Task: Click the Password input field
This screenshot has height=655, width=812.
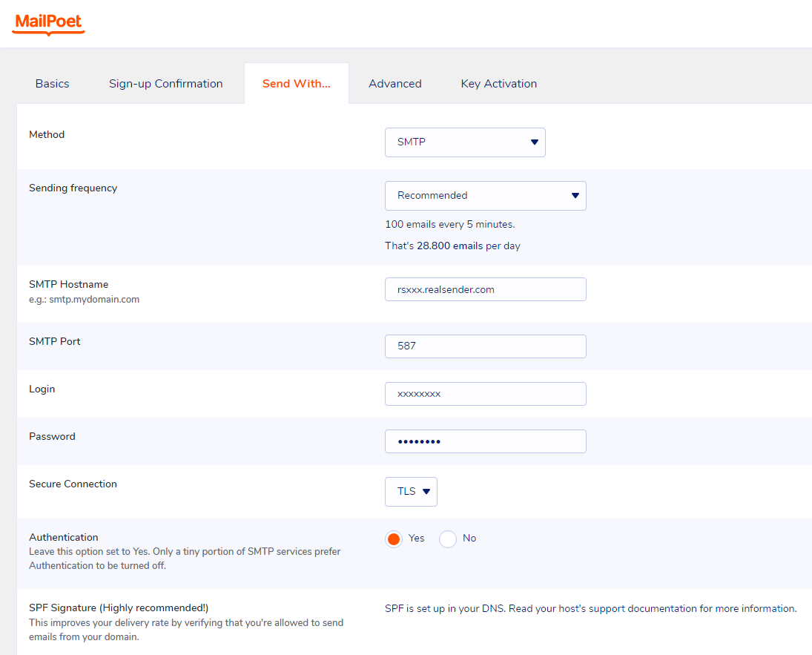Action: (x=486, y=441)
